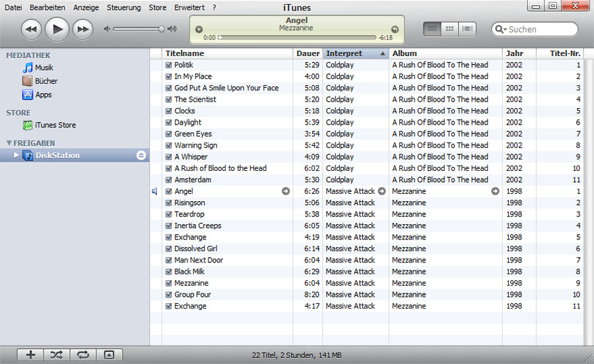Click arrow icon next to Angel title

click(x=286, y=191)
